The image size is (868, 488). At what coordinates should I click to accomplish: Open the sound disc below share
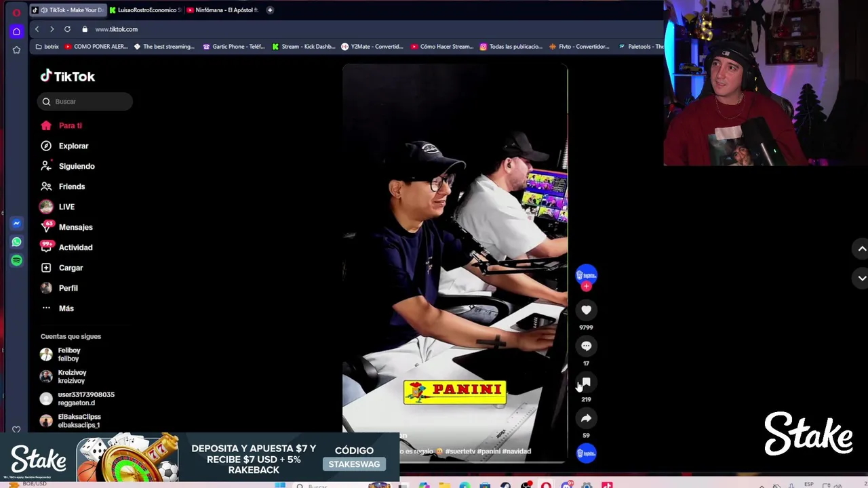(x=586, y=453)
